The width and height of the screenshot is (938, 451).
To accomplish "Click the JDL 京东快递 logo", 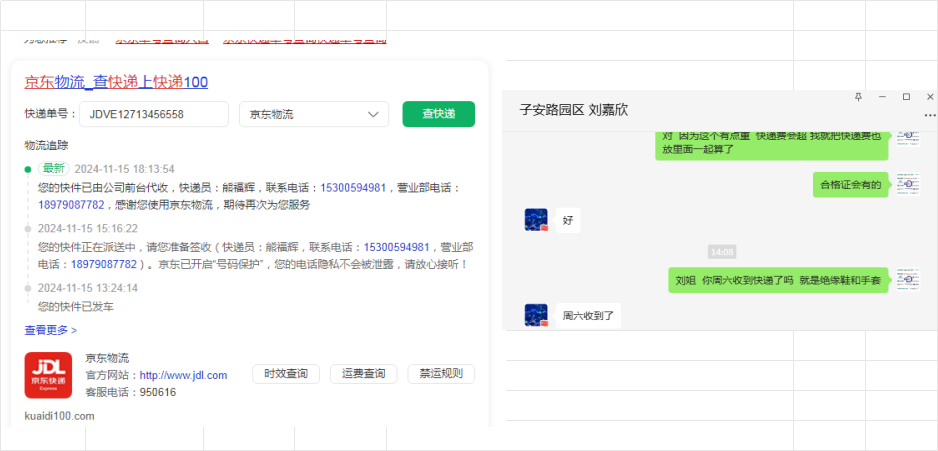I will (48, 375).
